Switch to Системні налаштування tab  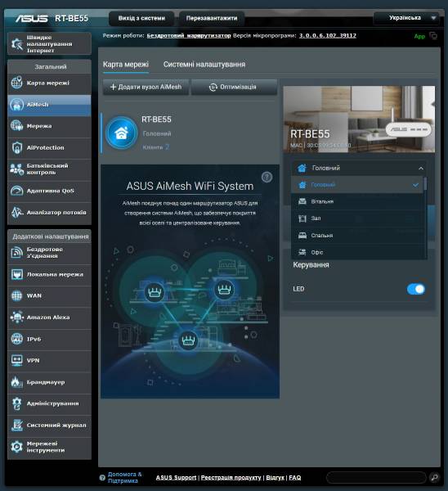click(204, 64)
